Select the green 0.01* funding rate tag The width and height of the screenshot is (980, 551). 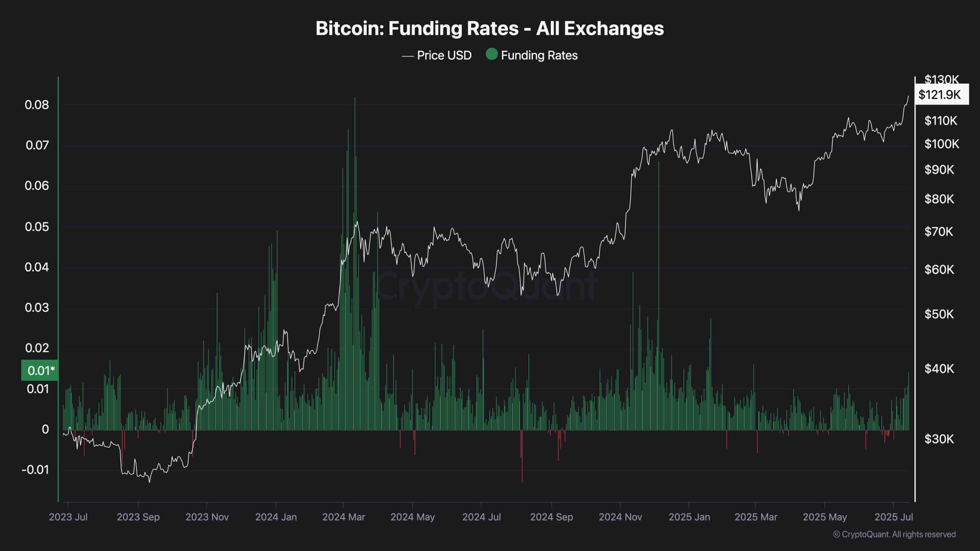[x=40, y=370]
